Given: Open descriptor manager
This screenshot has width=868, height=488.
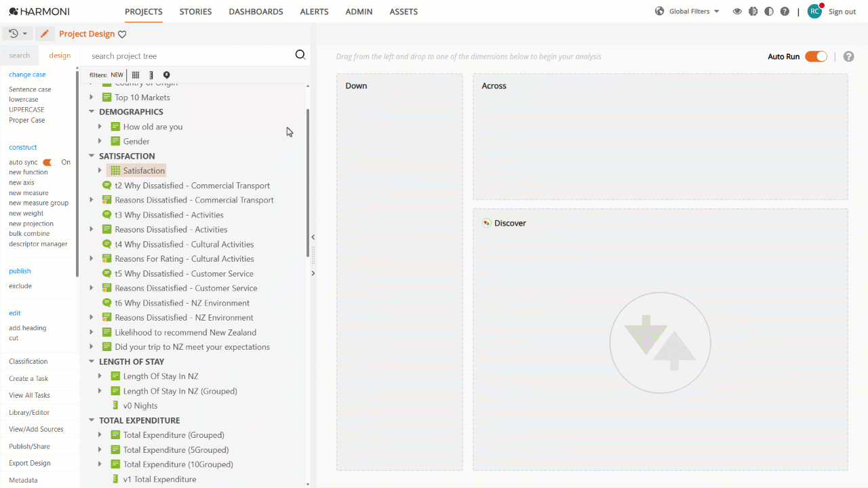Looking at the screenshot, I should tap(38, 244).
